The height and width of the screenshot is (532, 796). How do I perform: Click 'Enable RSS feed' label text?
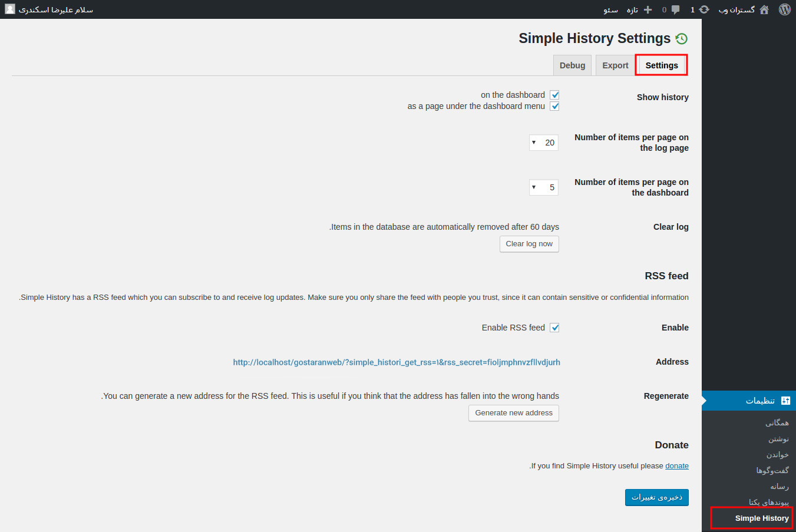tap(513, 328)
